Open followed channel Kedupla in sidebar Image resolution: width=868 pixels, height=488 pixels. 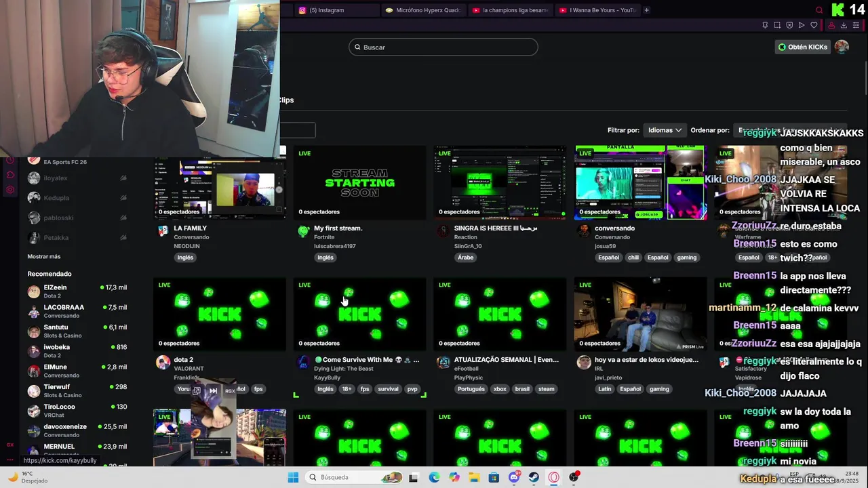coord(77,198)
